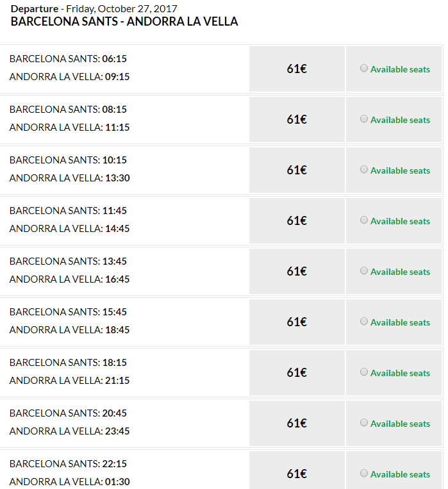Click Available seats for 06:15 bus
The image size is (448, 489).
[x=400, y=69]
